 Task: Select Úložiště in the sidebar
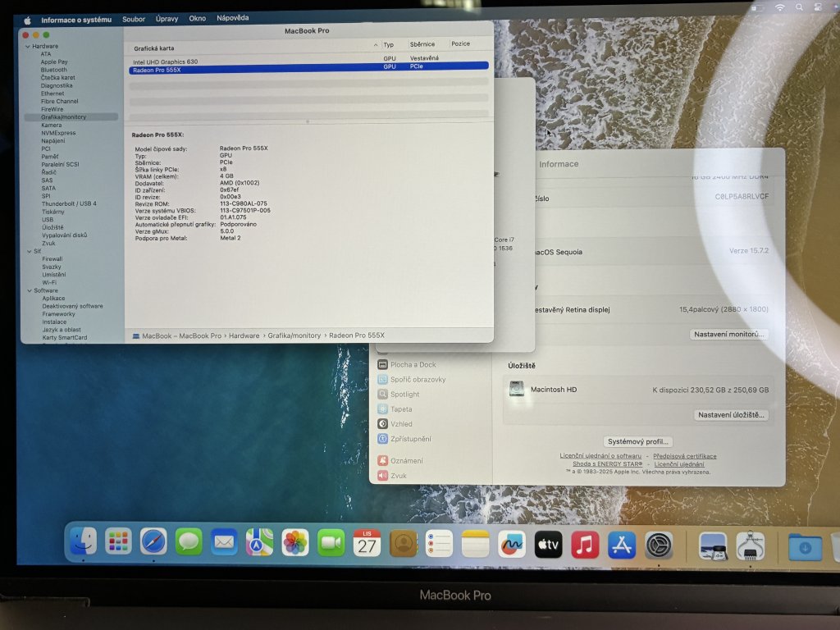coord(52,227)
